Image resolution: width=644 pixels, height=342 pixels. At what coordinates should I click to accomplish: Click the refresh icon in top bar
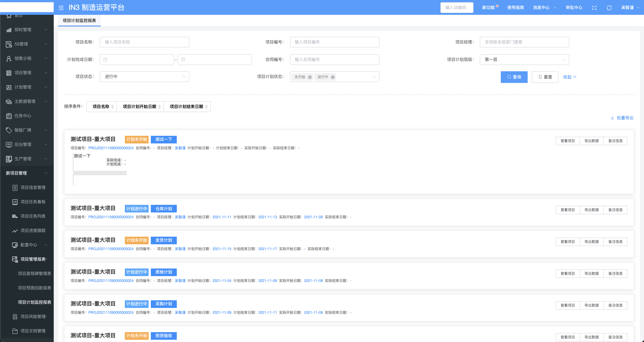[x=609, y=8]
